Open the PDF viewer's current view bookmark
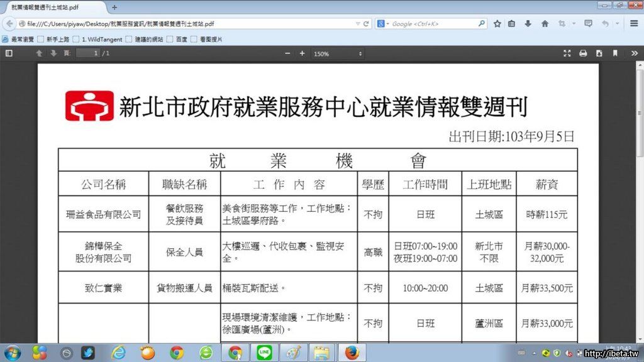644x362 pixels. (615, 53)
